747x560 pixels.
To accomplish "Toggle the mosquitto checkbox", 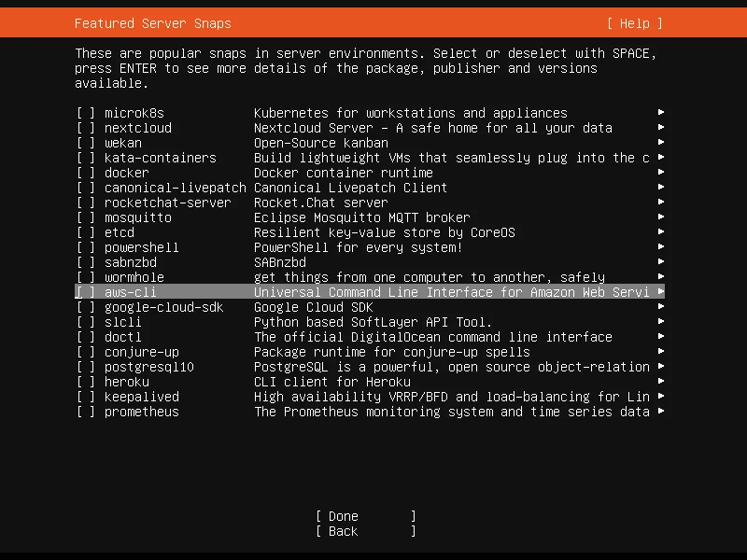I will click(86, 217).
